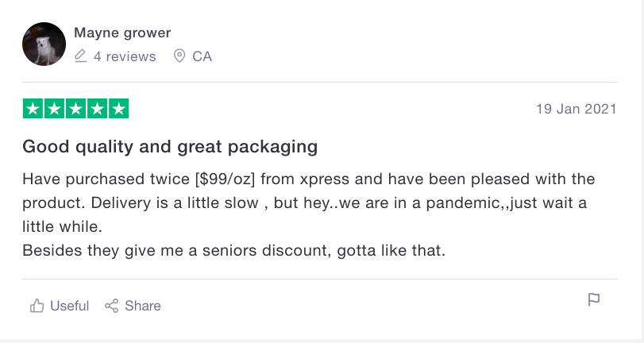Flag this review using the flag icon
This screenshot has height=343, width=644.
point(593,299)
